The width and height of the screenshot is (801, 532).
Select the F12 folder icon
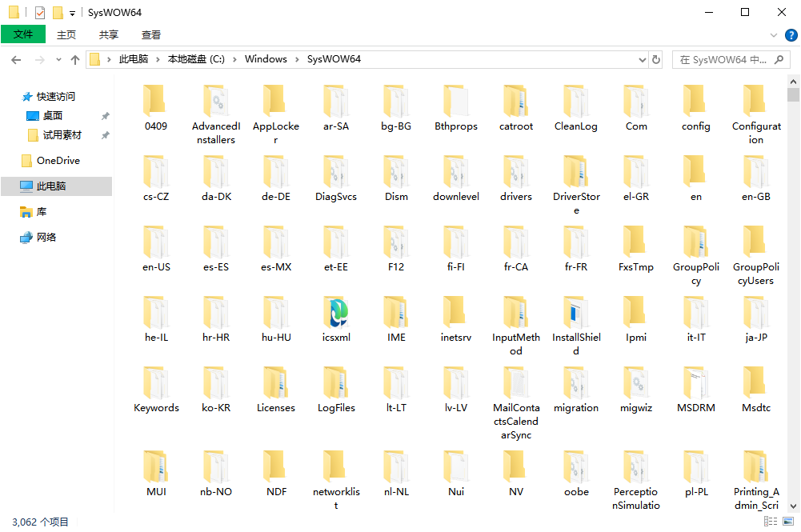pyautogui.click(x=396, y=242)
